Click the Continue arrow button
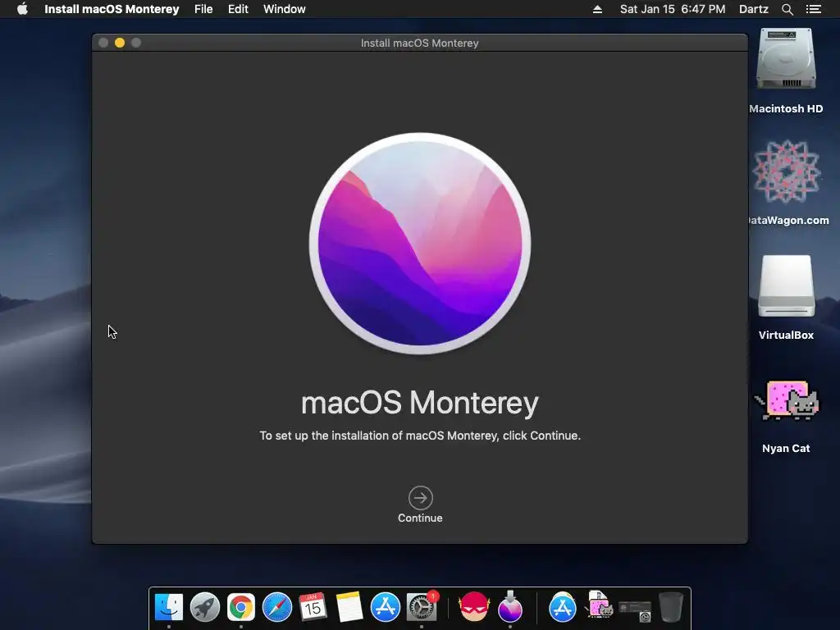840x630 pixels. (421, 498)
